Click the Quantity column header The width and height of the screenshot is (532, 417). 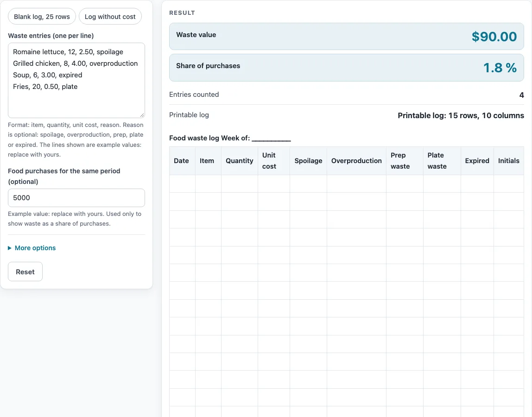(x=240, y=161)
